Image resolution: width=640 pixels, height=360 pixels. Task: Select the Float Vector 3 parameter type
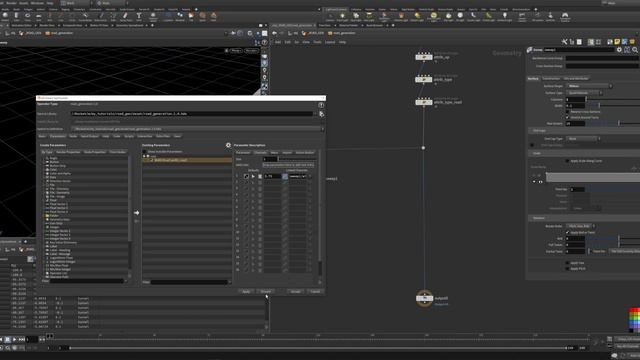pyautogui.click(x=59, y=208)
